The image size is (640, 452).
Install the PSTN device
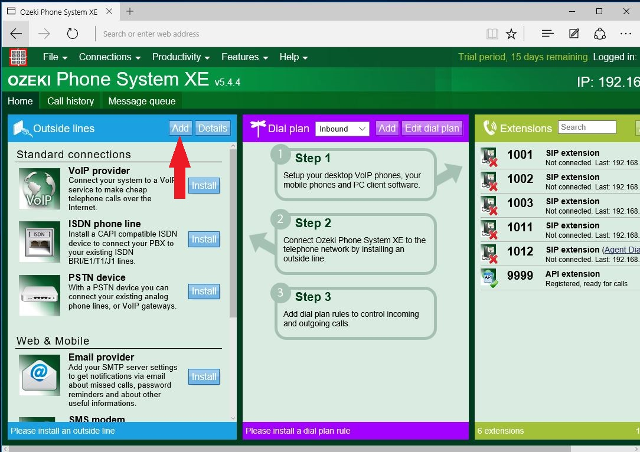[x=204, y=291]
